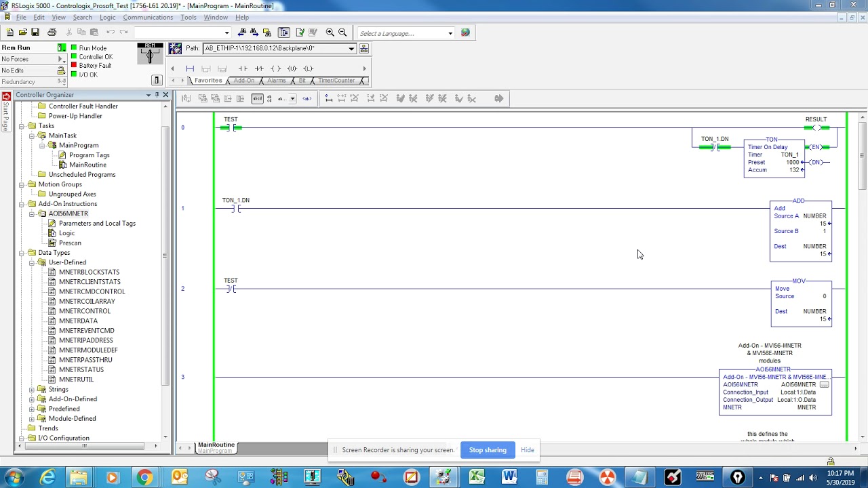Collapse the Tasks folder in the tree

pos(22,126)
